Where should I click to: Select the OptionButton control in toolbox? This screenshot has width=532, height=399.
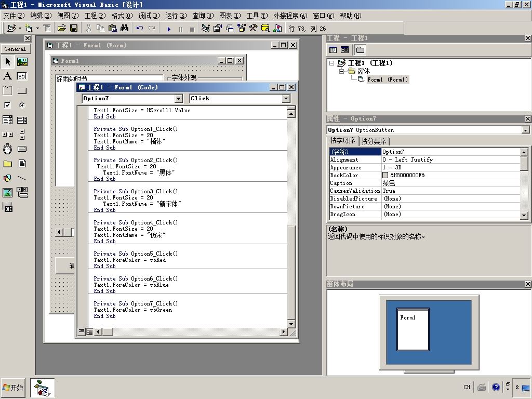click(22, 105)
